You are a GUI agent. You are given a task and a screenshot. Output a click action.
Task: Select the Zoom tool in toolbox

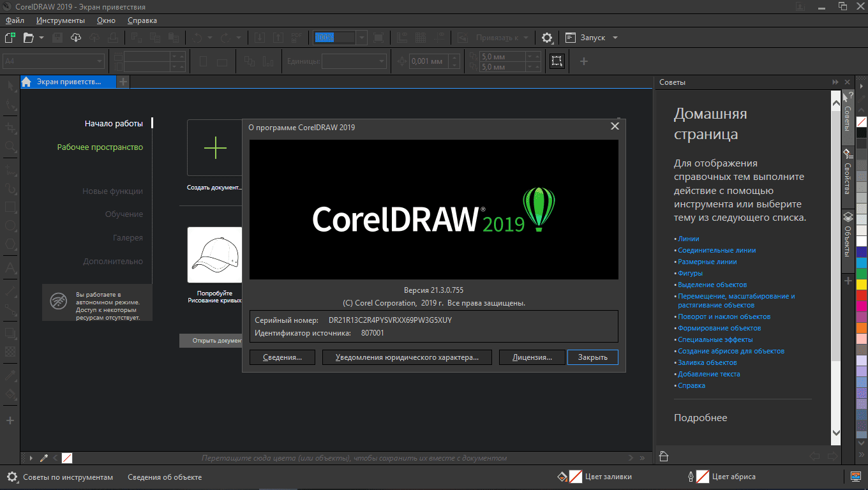click(10, 147)
